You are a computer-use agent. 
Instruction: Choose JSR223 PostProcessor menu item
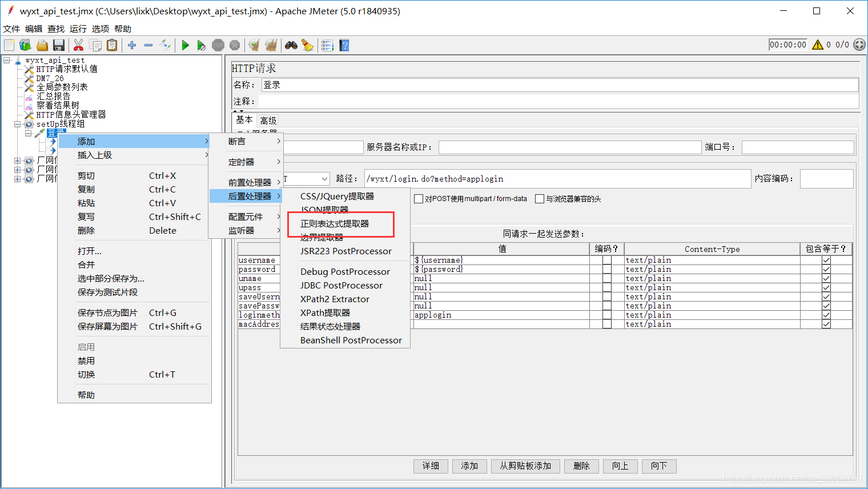coord(345,251)
